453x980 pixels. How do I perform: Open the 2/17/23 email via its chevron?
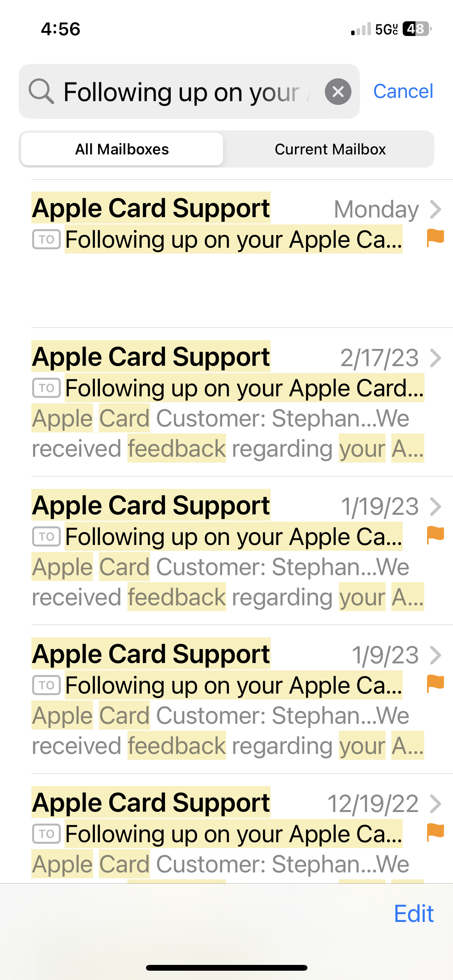coord(436,358)
